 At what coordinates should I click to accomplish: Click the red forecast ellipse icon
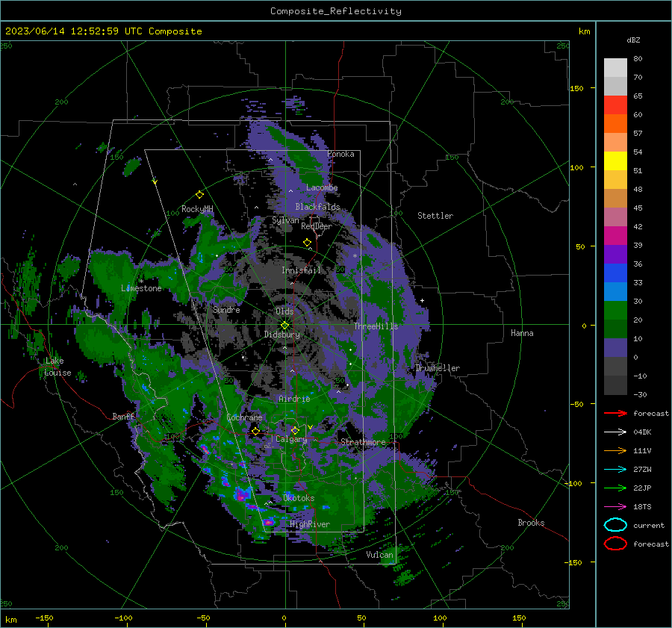pyautogui.click(x=615, y=544)
